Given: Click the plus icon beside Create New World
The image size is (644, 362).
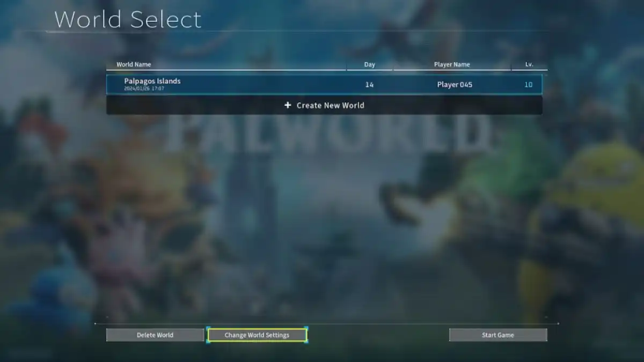Looking at the screenshot, I should point(288,106).
